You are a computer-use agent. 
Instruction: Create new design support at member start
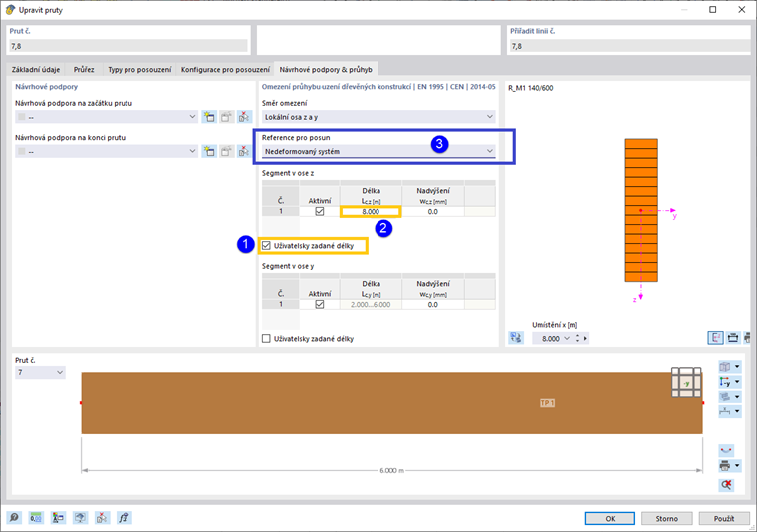click(209, 117)
